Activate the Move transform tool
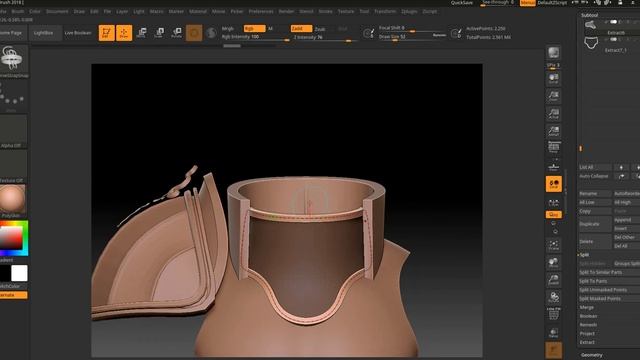 (142, 33)
